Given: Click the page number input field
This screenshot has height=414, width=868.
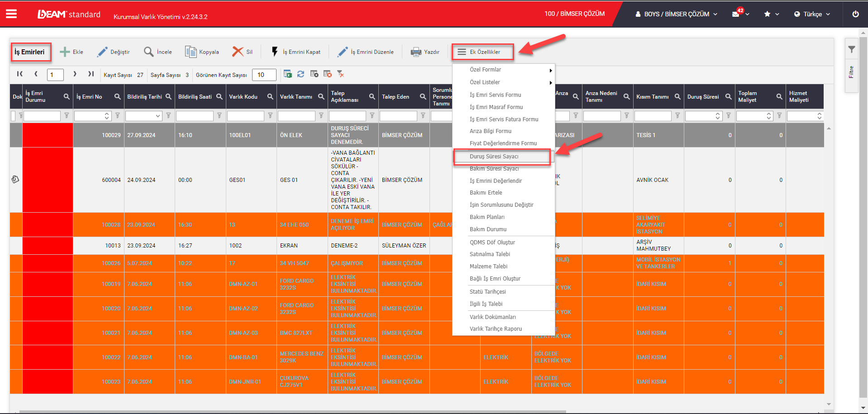Looking at the screenshot, I should coord(55,75).
